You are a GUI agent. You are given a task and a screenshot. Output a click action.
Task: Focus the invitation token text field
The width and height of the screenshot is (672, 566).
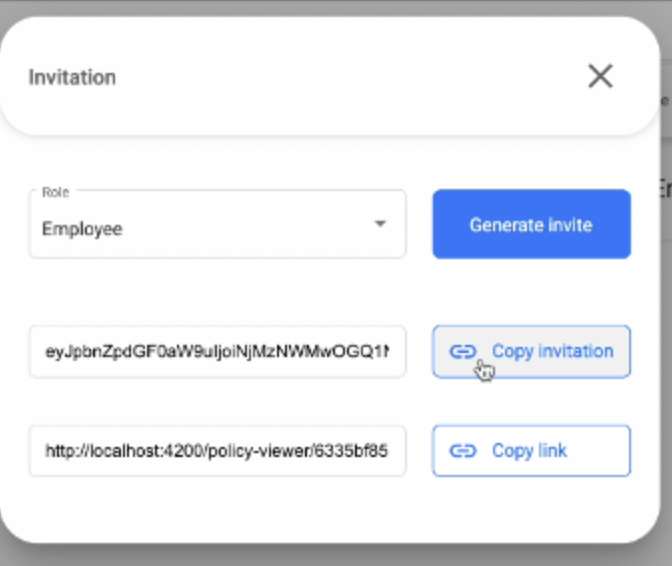pyautogui.click(x=217, y=351)
